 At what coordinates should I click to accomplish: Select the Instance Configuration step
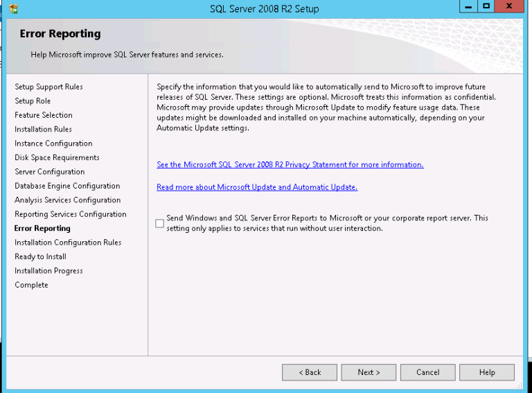tap(53, 143)
